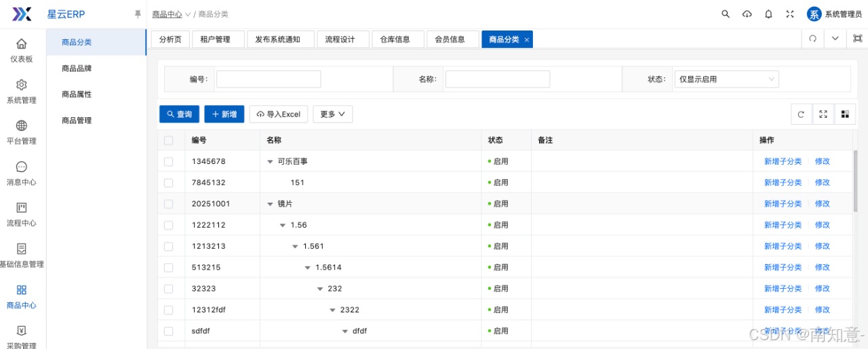Collapse the 2322 sub-category
The width and height of the screenshot is (868, 349).
click(x=333, y=310)
